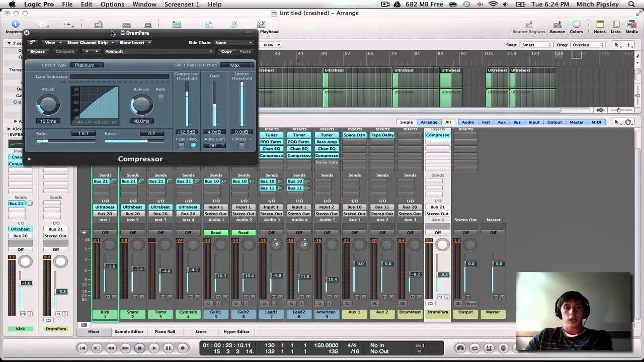Click the Spotlight magnifier in menu bar
This screenshot has height=362, width=644.
coord(631,5)
